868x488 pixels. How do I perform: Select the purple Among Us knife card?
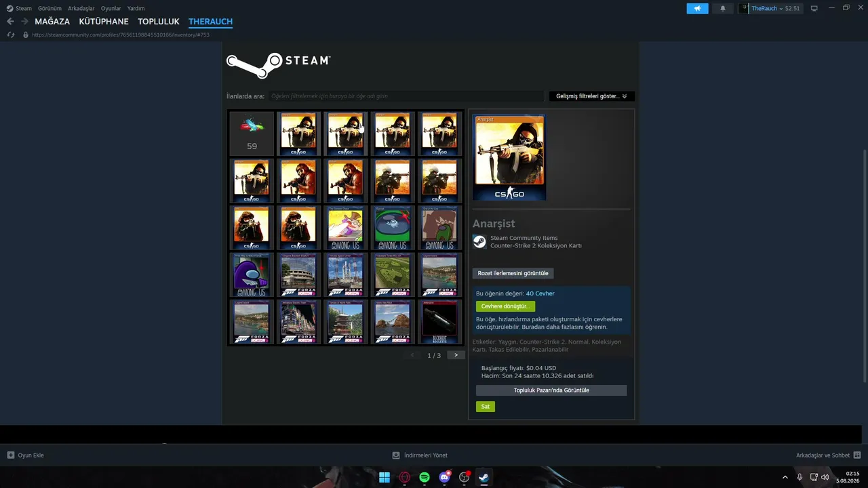252,275
